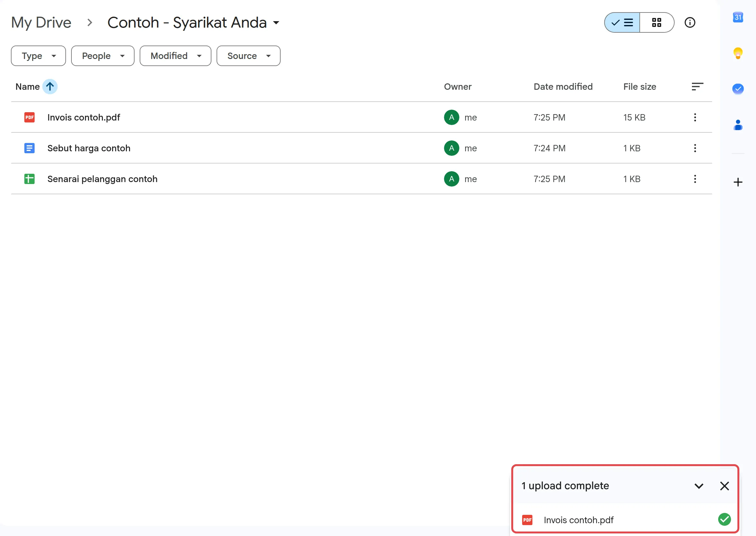Reverse sort direction arrow next to Name

pyautogui.click(x=50, y=87)
